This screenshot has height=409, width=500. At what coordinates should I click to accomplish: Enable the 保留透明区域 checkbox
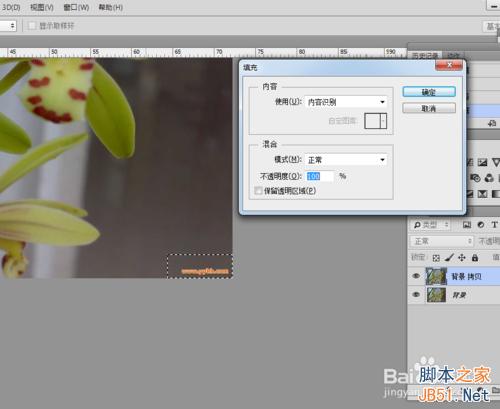coord(258,191)
